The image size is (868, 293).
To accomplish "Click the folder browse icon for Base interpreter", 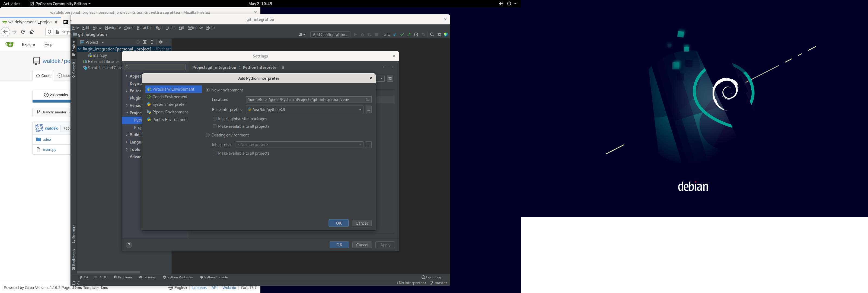I will tap(368, 109).
